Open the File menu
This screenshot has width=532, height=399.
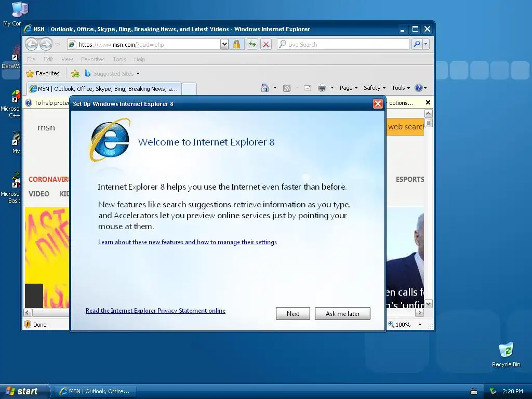[31, 59]
